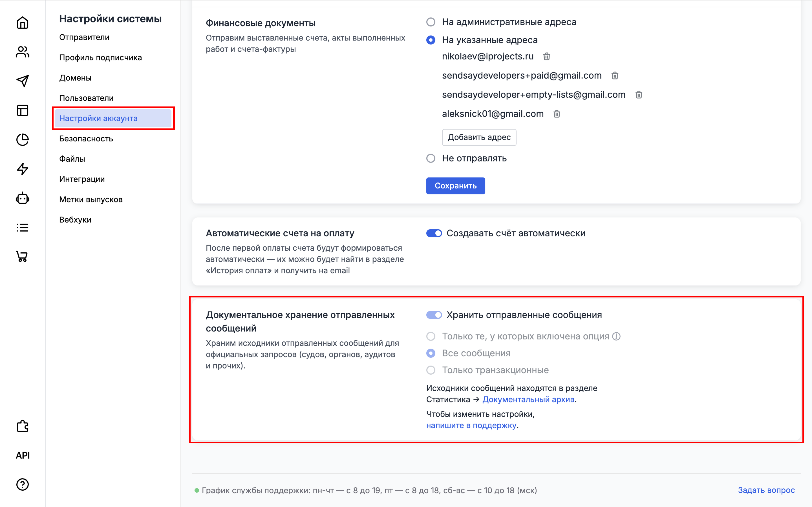Remove aleksnick01@gmail.com with trash icon
Viewport: 812px width, 507px height.
tap(557, 114)
